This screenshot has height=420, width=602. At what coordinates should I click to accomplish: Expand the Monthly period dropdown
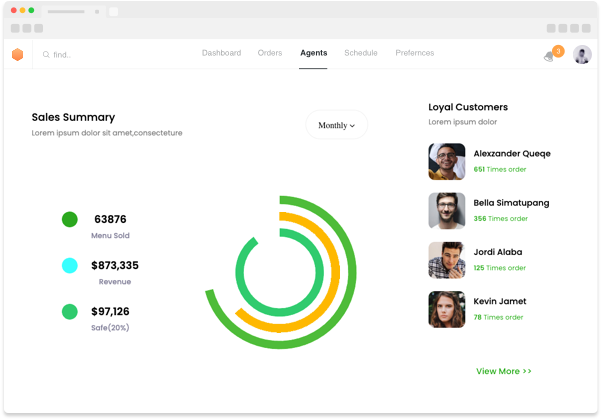[336, 125]
